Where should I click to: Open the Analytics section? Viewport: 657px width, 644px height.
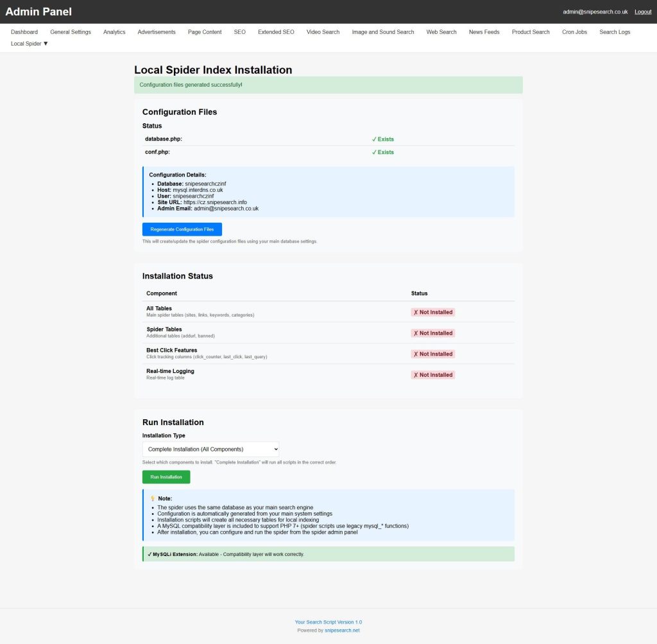(x=114, y=32)
